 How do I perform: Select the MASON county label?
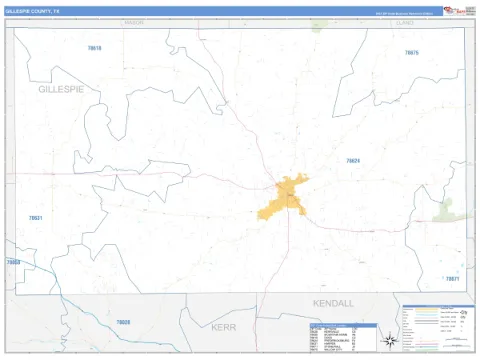click(x=134, y=23)
